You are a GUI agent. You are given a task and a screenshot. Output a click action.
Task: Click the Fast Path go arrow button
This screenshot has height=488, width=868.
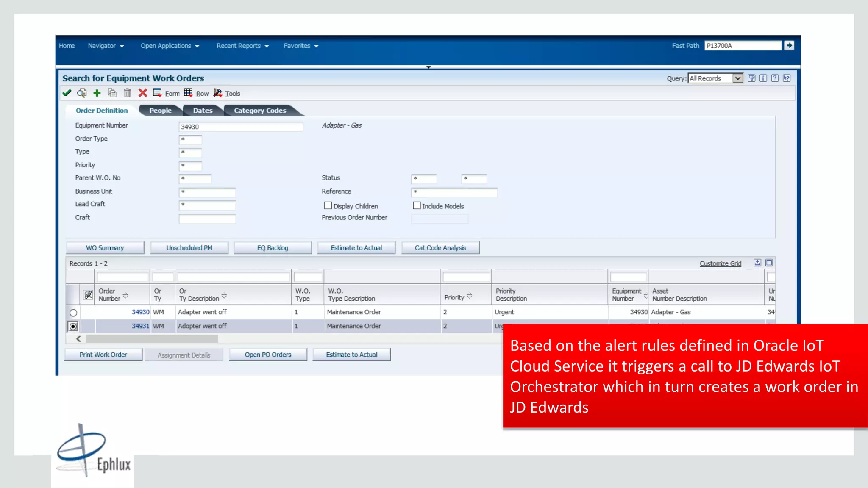[x=789, y=45]
